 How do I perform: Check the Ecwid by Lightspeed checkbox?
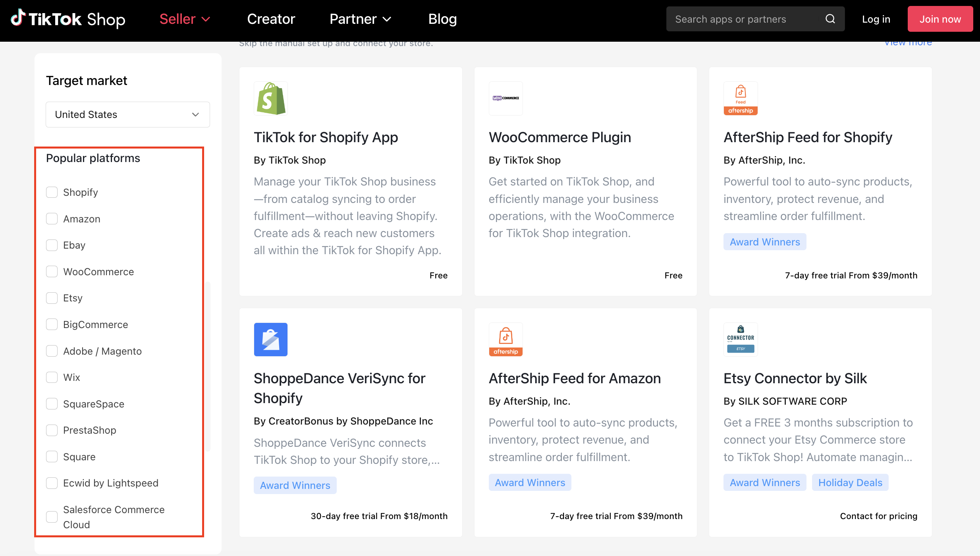click(x=52, y=483)
